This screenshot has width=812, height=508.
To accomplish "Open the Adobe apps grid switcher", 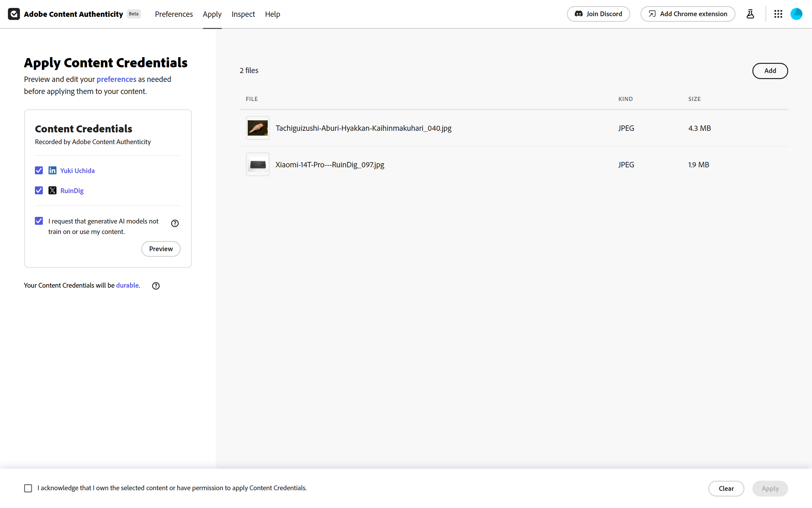I will pos(778,14).
